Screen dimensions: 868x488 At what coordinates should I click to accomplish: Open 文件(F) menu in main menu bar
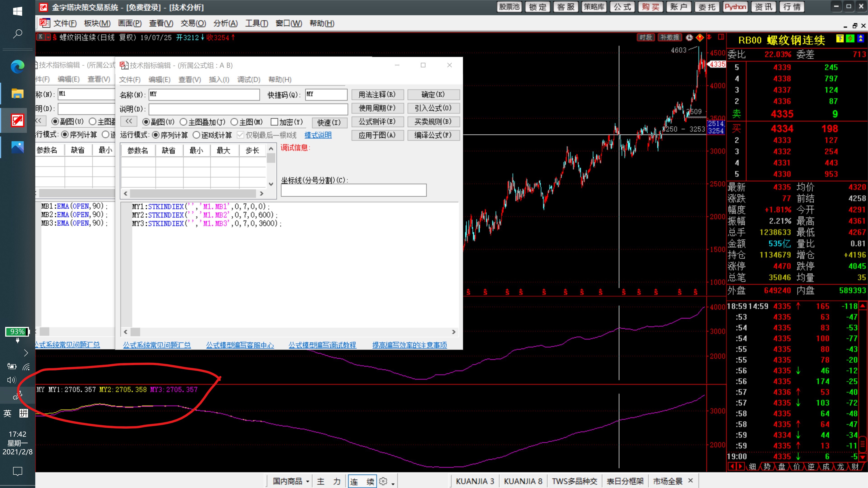(65, 23)
